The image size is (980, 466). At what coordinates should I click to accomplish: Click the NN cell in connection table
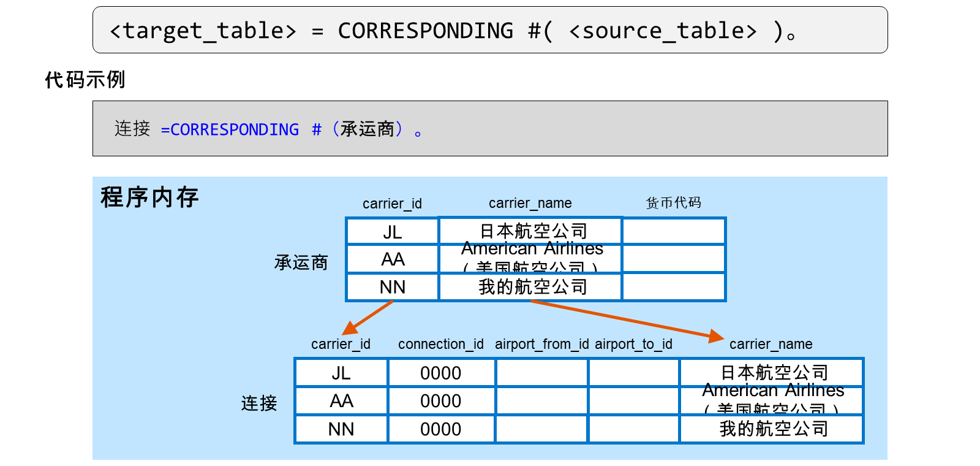click(x=341, y=429)
